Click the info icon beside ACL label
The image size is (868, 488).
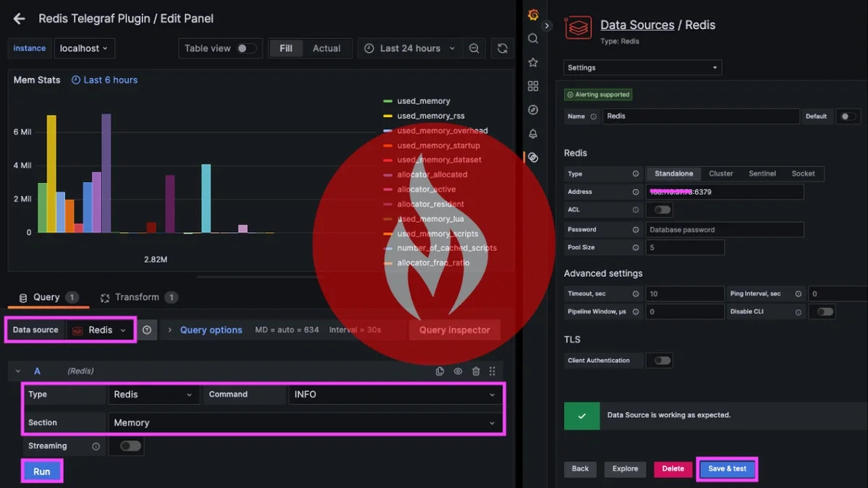pyautogui.click(x=636, y=210)
